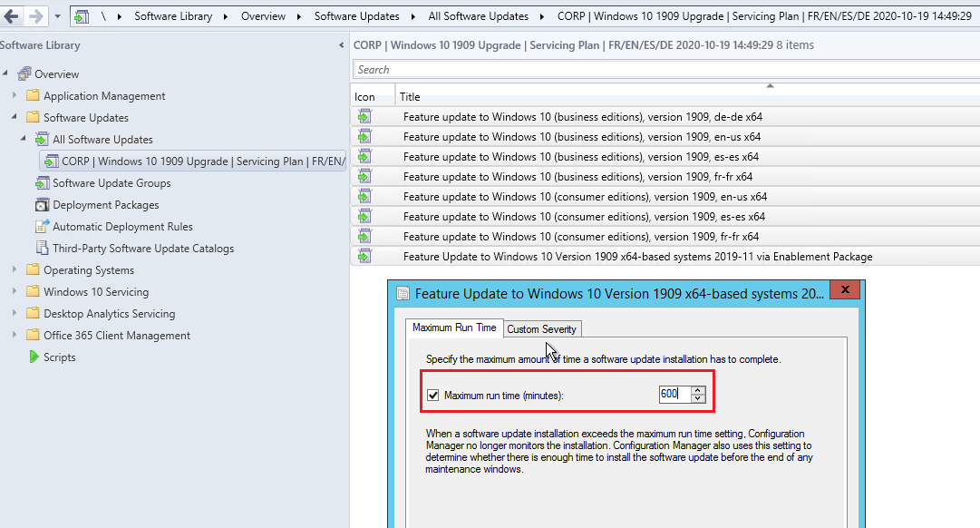The height and width of the screenshot is (528, 980).
Task: Open Automatic Deployment Rules in the tree
Action: point(122,227)
